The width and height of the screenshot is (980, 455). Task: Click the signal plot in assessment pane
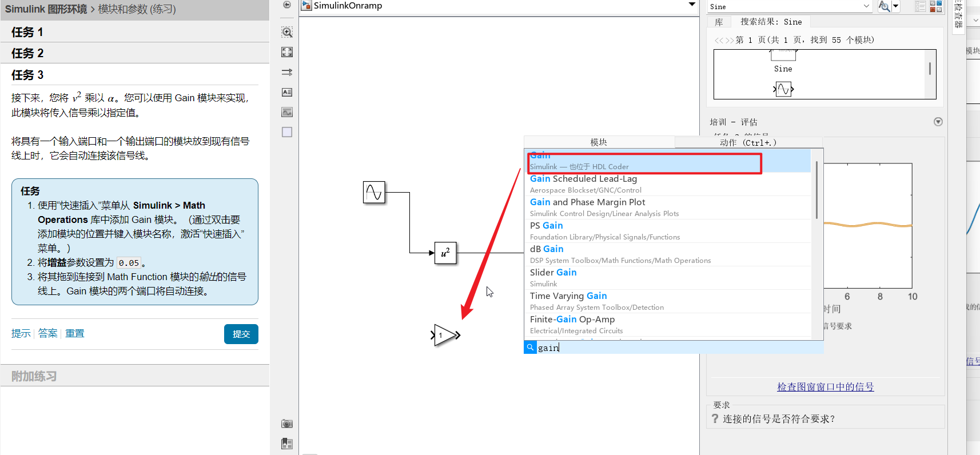coord(868,226)
